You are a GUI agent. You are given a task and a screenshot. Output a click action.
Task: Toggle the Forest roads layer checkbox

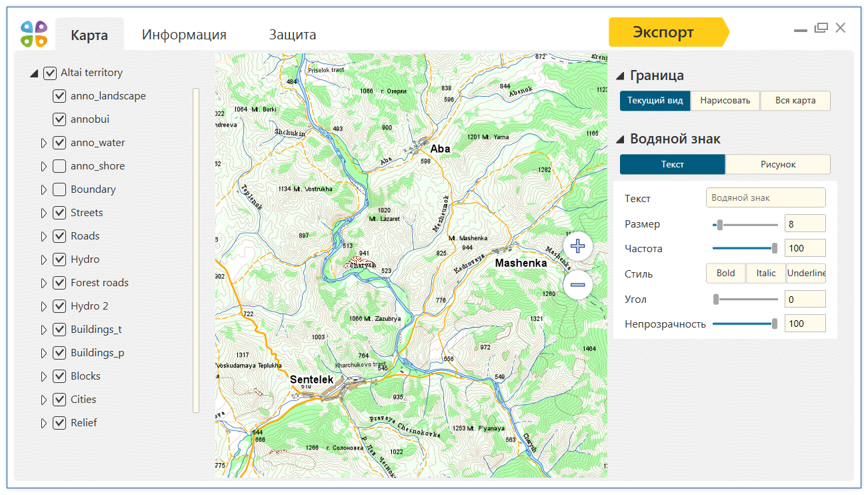point(59,283)
